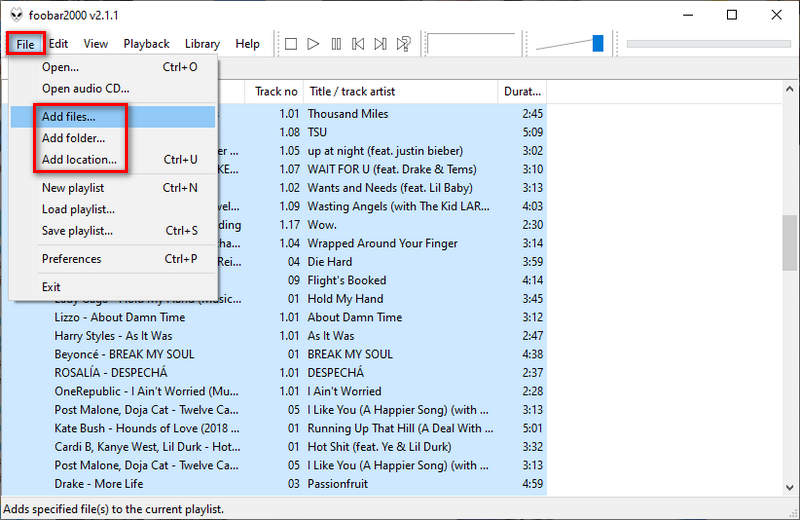
Task: Click Hot Shit (feat. Ye & Lil Durk)
Action: click(379, 447)
